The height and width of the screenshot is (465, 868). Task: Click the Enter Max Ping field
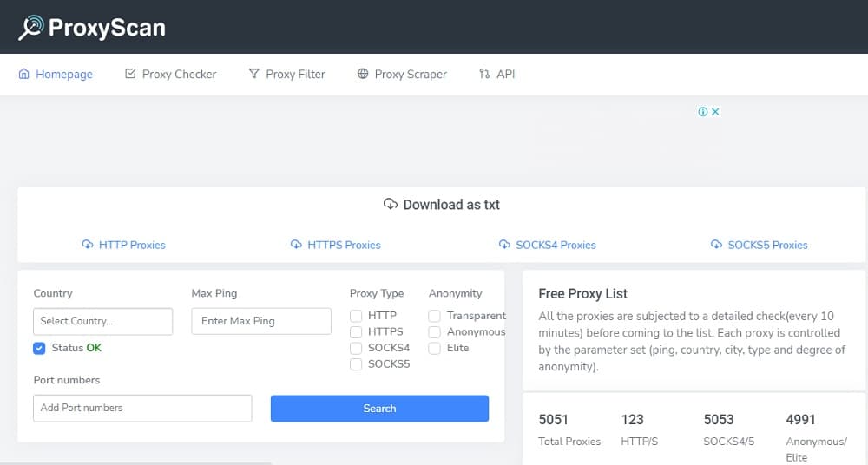click(x=261, y=321)
